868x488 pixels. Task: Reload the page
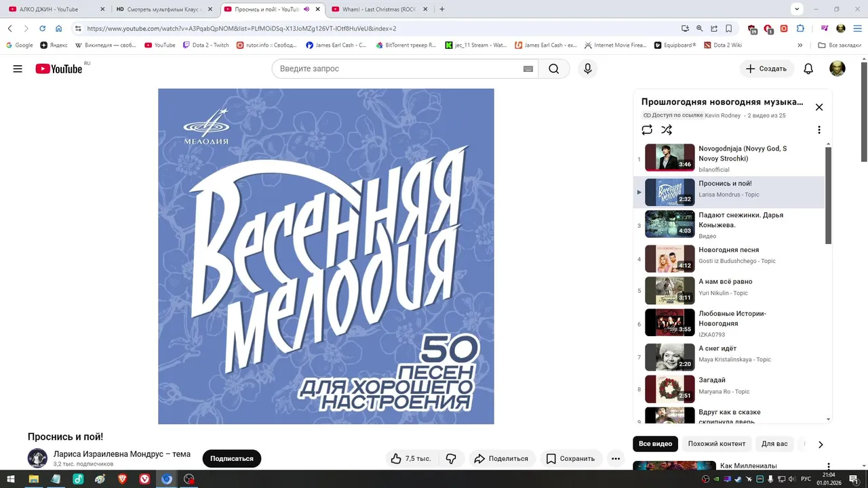(x=42, y=28)
